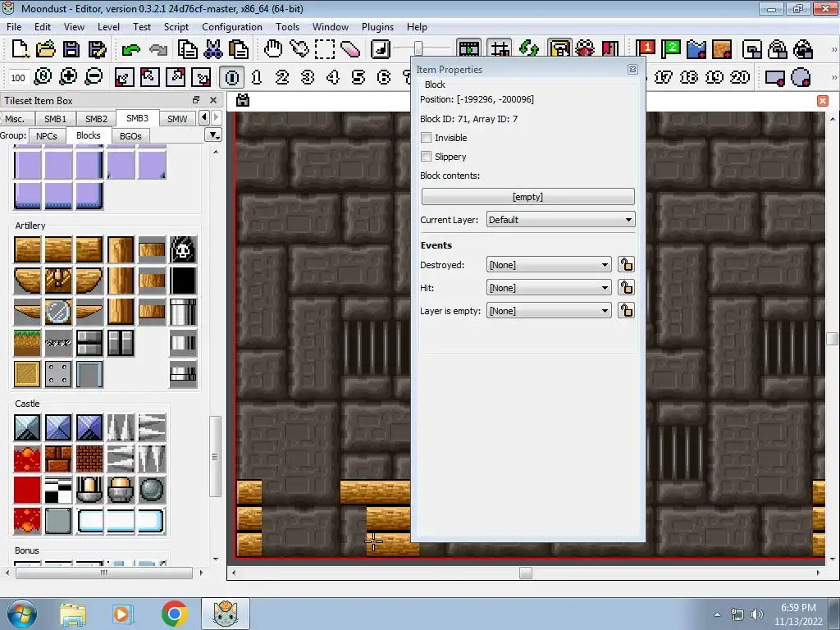
Task: Click Chrome in the Windows taskbar
Action: pos(174,614)
